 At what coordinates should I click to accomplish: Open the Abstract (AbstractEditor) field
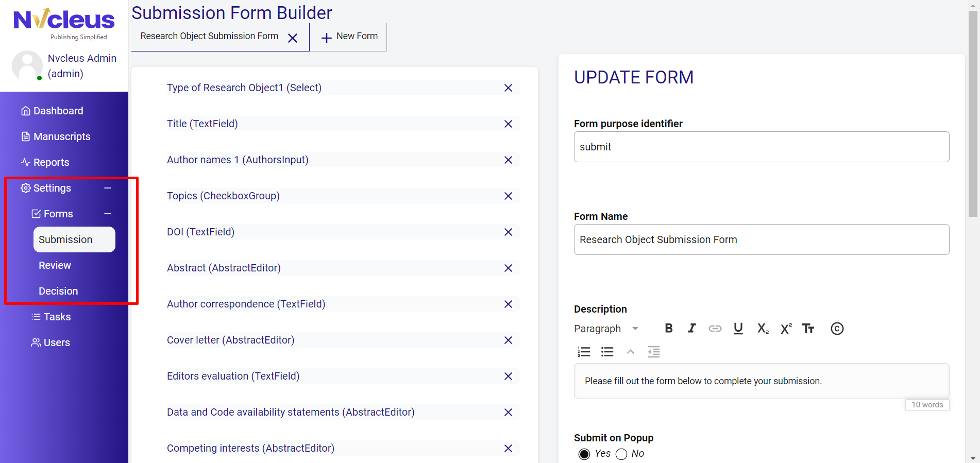click(x=224, y=268)
